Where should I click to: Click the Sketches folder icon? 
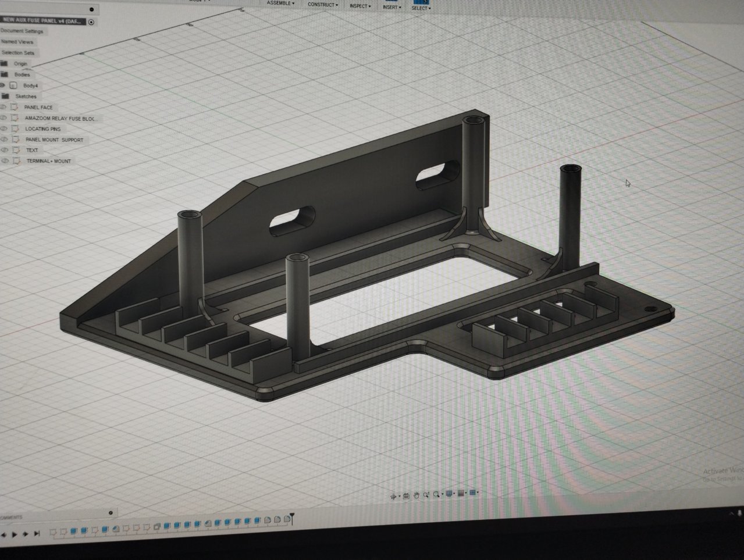pyautogui.click(x=5, y=96)
